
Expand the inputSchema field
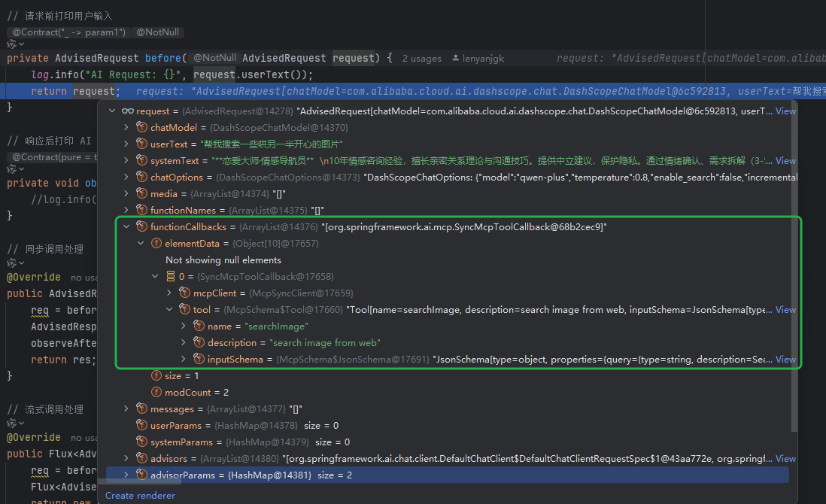(x=184, y=359)
